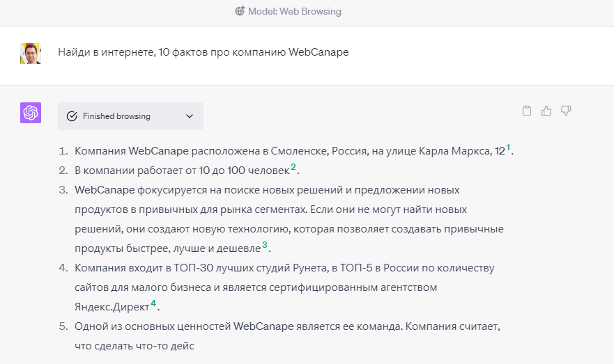
Task: Open citation link 2 after 100 человек
Action: (x=293, y=167)
